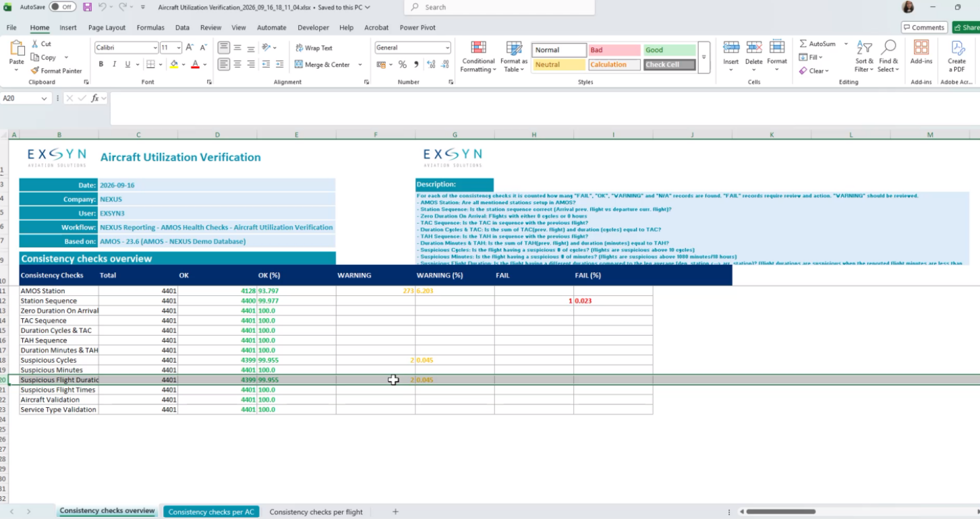The image size is (980, 519).
Task: Click the green Share button
Action: 966,28
